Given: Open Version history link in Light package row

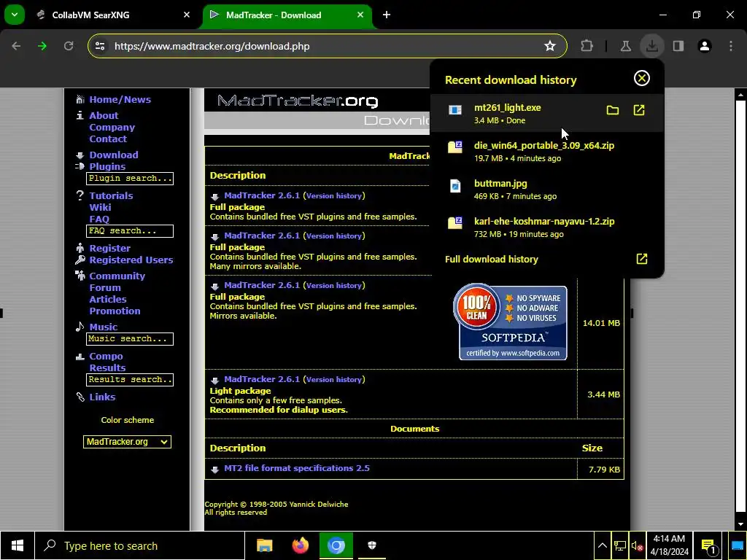Looking at the screenshot, I should (x=334, y=379).
